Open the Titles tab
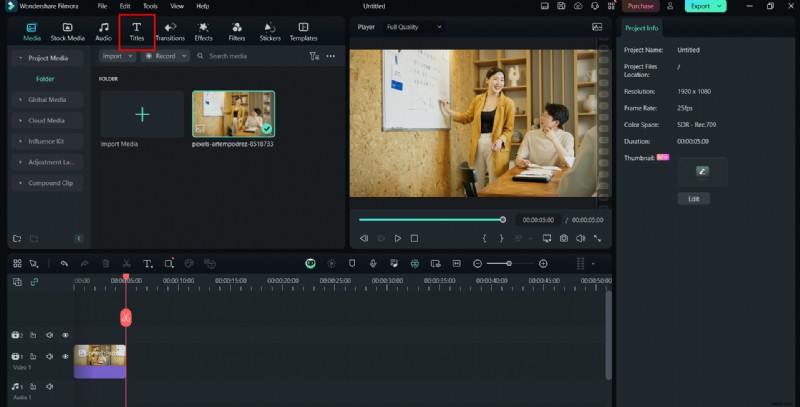 click(x=136, y=31)
